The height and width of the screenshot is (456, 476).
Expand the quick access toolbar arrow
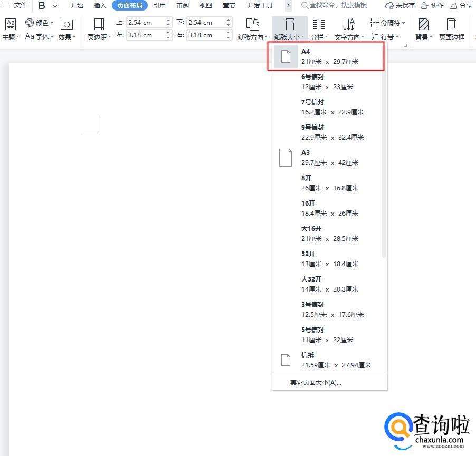[x=55, y=5]
